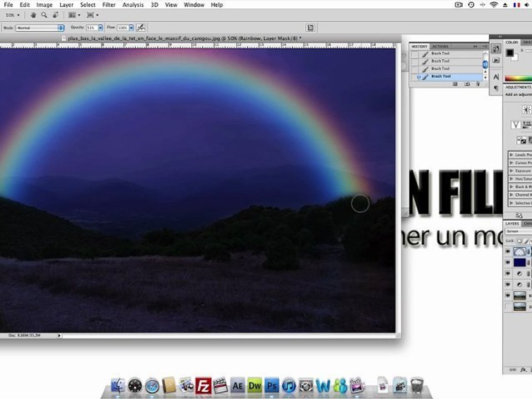Open After Effects from the Dock
The width and height of the screenshot is (532, 399).
click(238, 386)
